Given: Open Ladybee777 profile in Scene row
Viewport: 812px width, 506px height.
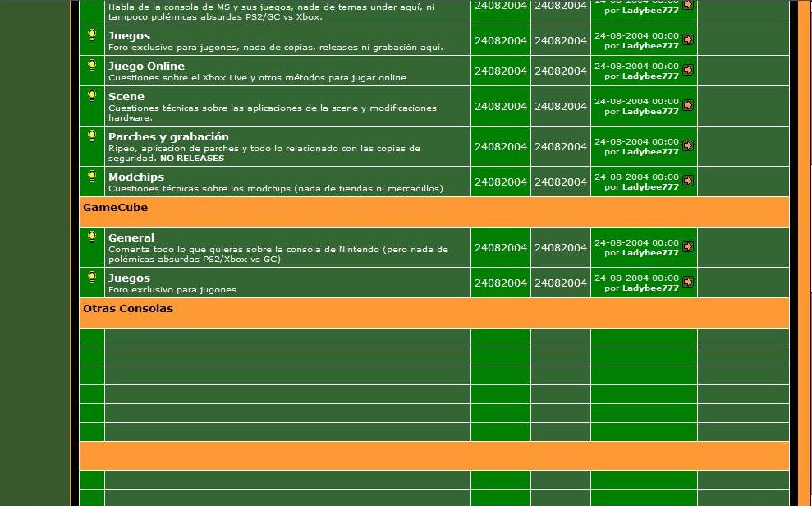Looking at the screenshot, I should [650, 112].
